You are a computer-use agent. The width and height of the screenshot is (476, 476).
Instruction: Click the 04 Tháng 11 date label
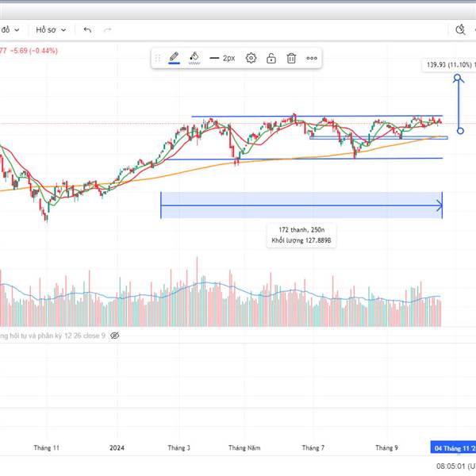coord(452,447)
